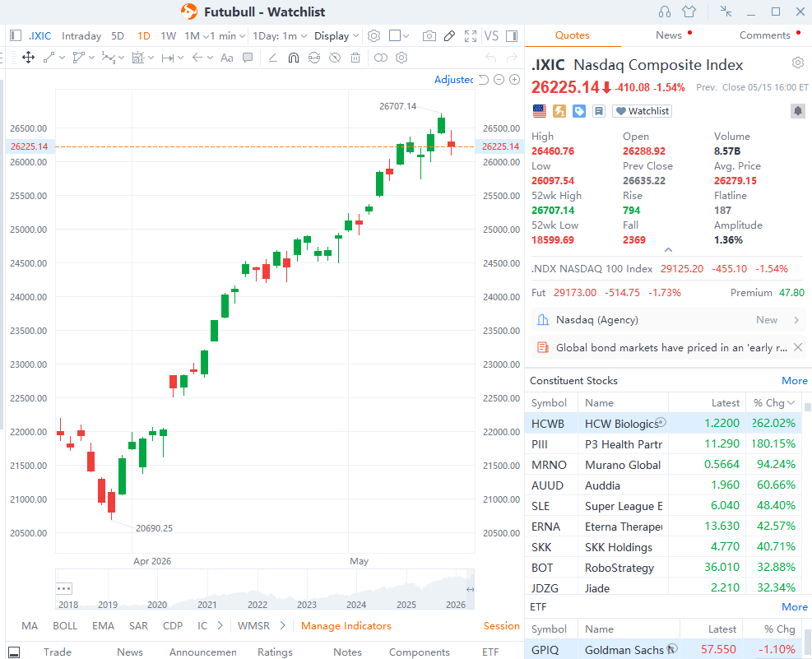The height and width of the screenshot is (659, 812).
Task: Expand more indicators arrow after IC
Action: [220, 625]
